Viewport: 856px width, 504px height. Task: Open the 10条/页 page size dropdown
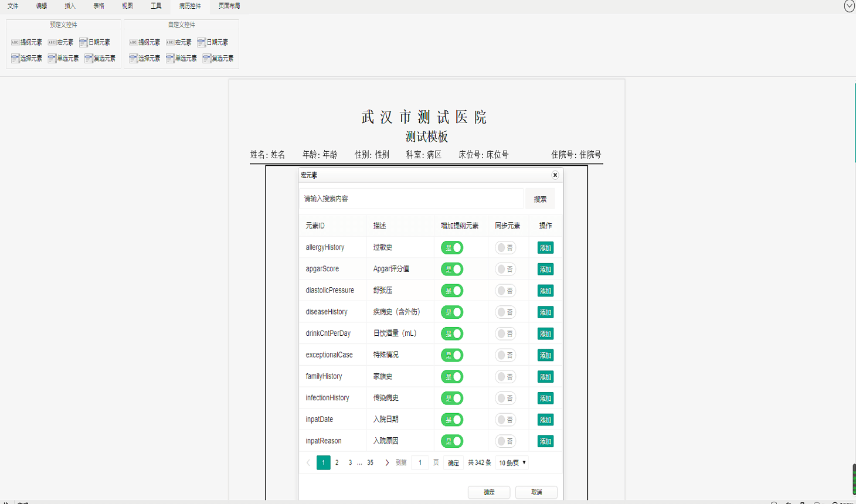511,462
